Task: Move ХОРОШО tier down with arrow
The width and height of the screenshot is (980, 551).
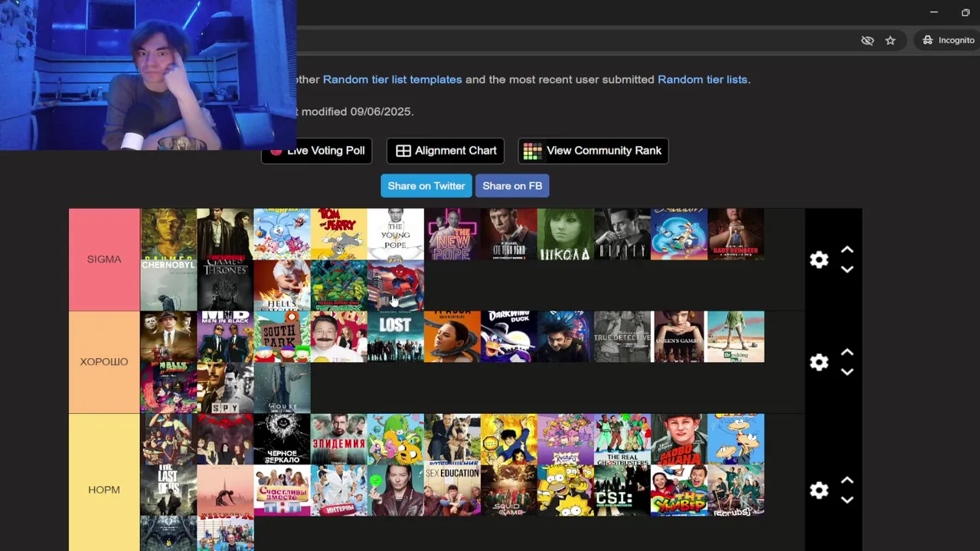Action: pos(847,372)
